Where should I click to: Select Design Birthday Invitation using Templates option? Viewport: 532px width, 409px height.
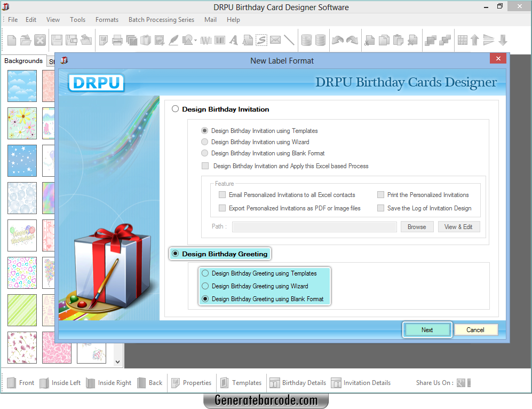(204, 131)
